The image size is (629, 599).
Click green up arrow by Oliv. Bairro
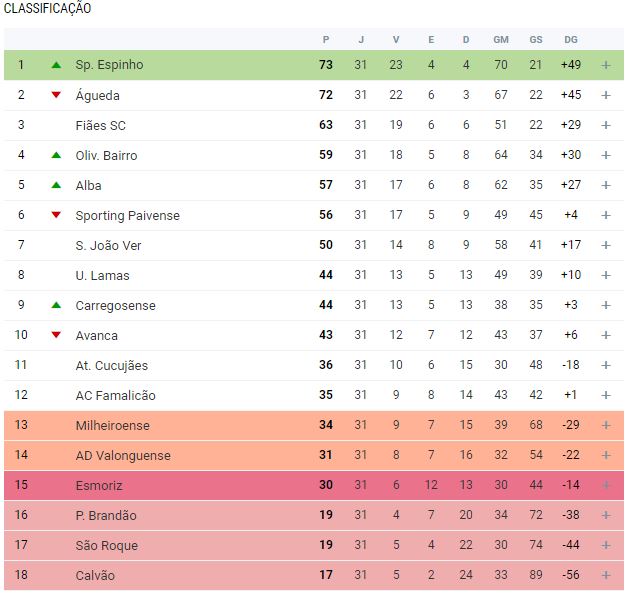pos(56,155)
